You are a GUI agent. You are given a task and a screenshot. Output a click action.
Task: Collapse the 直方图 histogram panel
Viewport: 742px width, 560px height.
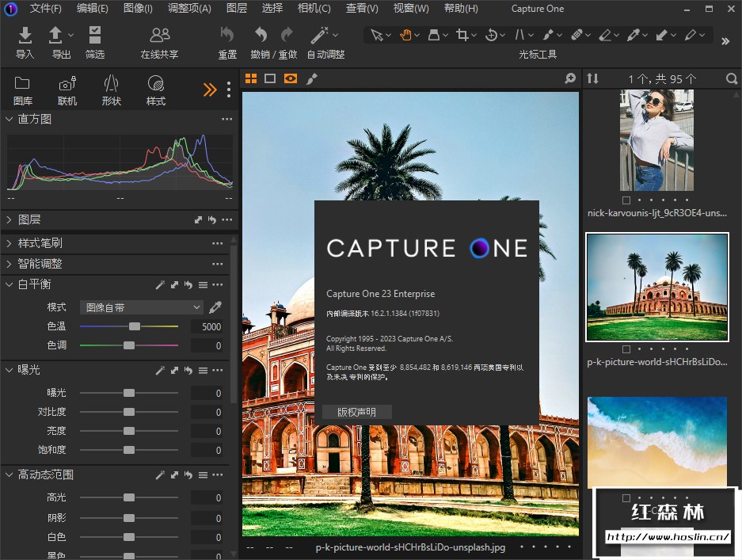(10, 119)
